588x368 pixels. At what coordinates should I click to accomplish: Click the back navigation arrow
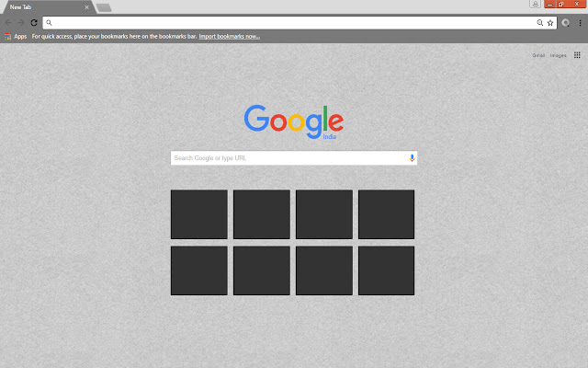coord(8,22)
